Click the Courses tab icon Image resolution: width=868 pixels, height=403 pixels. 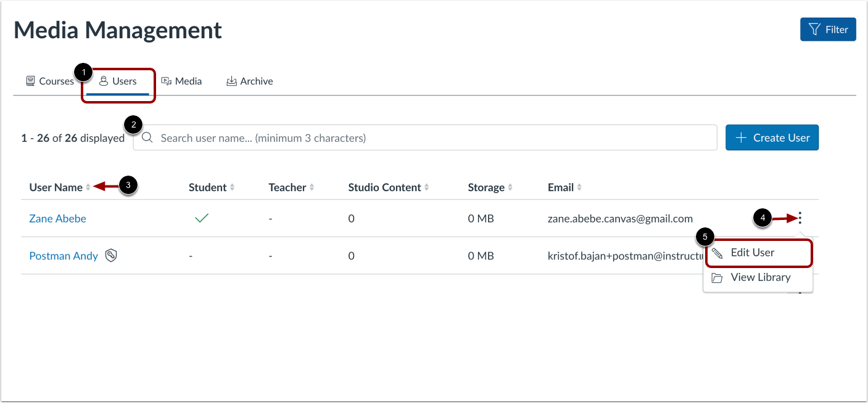click(x=30, y=81)
